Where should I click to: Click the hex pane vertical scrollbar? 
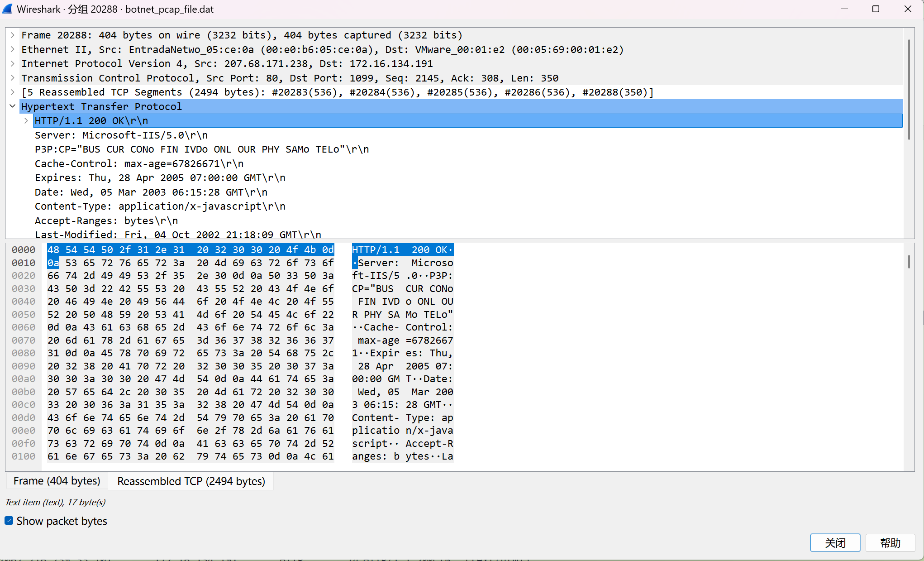[x=909, y=262]
